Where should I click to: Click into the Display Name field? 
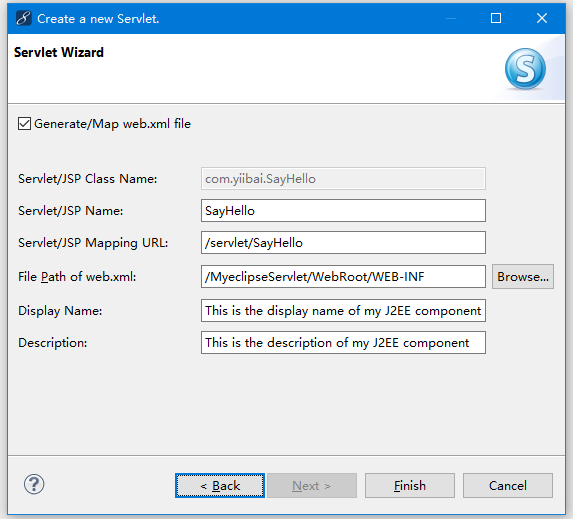(x=343, y=311)
